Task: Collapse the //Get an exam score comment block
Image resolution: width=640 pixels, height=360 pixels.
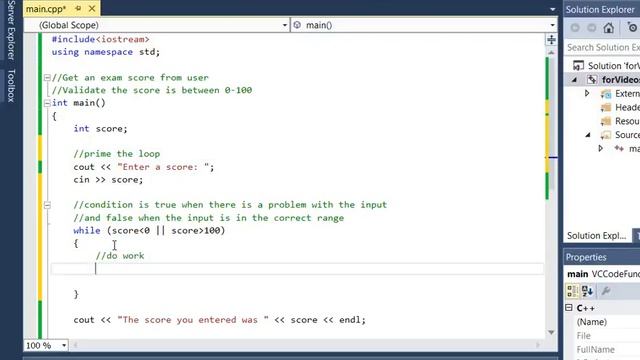Action: point(47,78)
